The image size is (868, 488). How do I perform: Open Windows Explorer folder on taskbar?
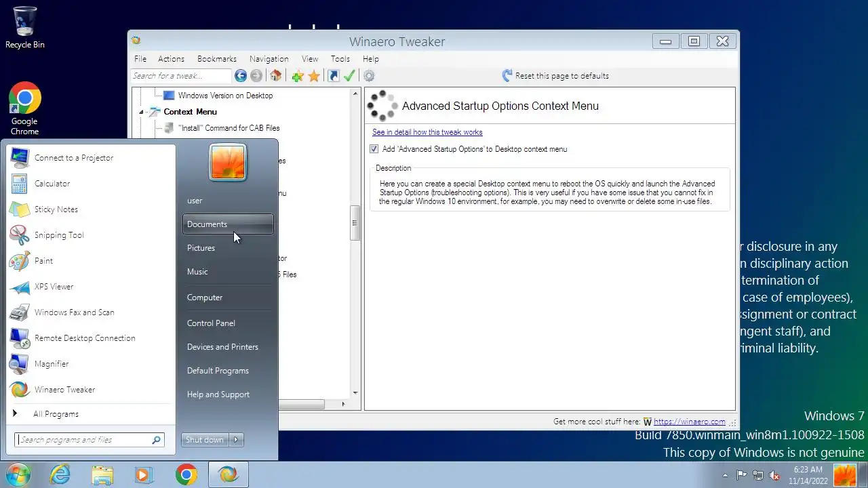(x=102, y=475)
